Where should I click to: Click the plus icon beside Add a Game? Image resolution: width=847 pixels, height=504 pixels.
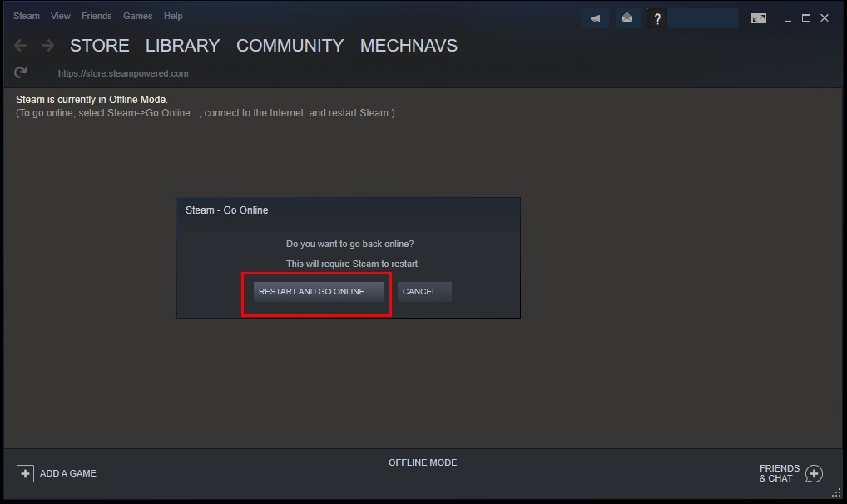click(x=25, y=473)
